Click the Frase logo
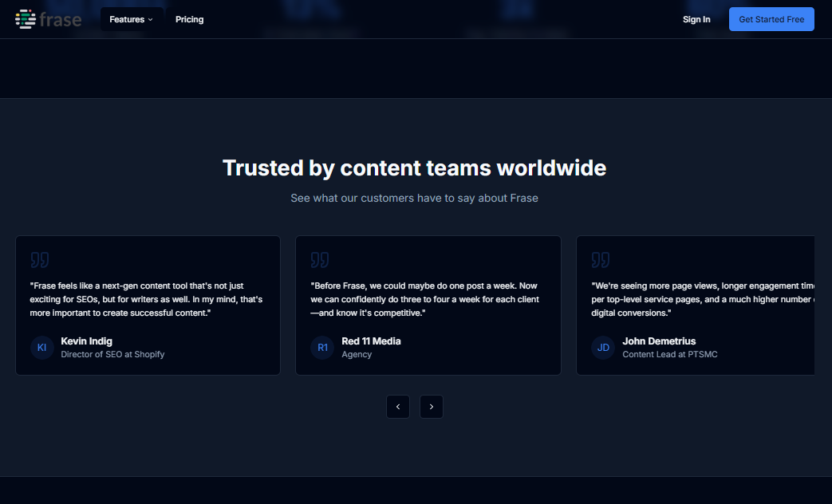This screenshot has width=832, height=504. [49, 20]
